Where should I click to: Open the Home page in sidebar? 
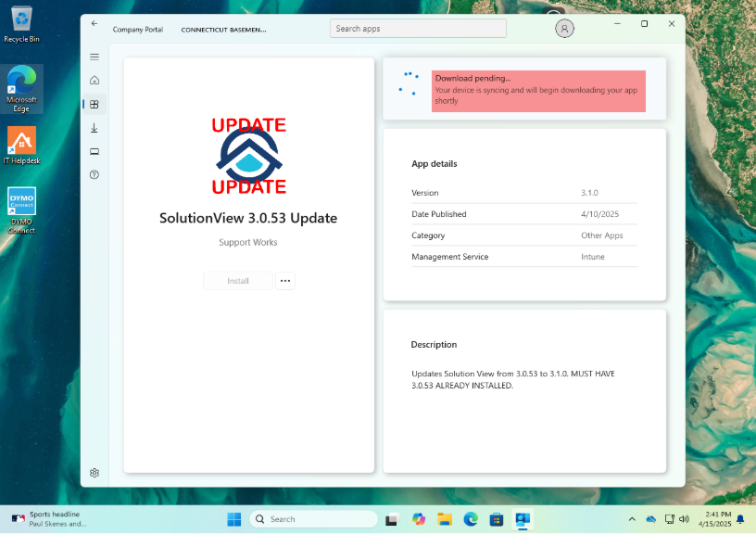tap(94, 80)
